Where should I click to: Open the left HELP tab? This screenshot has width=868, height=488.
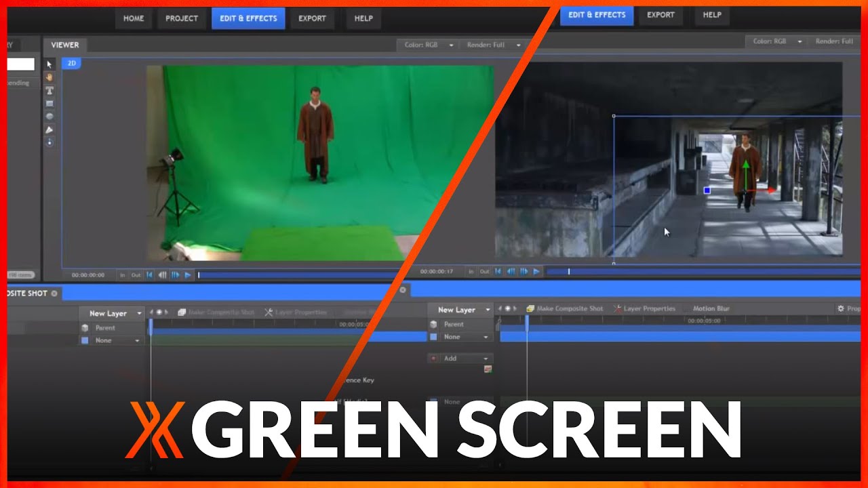pos(363,18)
